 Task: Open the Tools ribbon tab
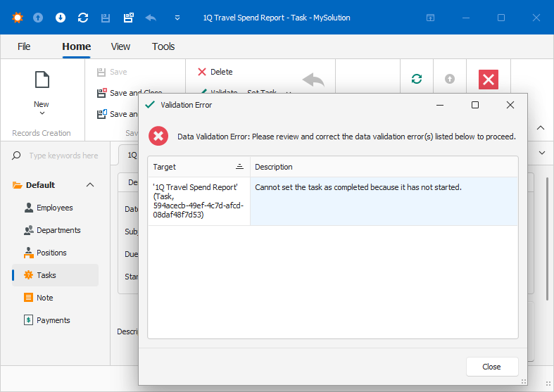(163, 46)
